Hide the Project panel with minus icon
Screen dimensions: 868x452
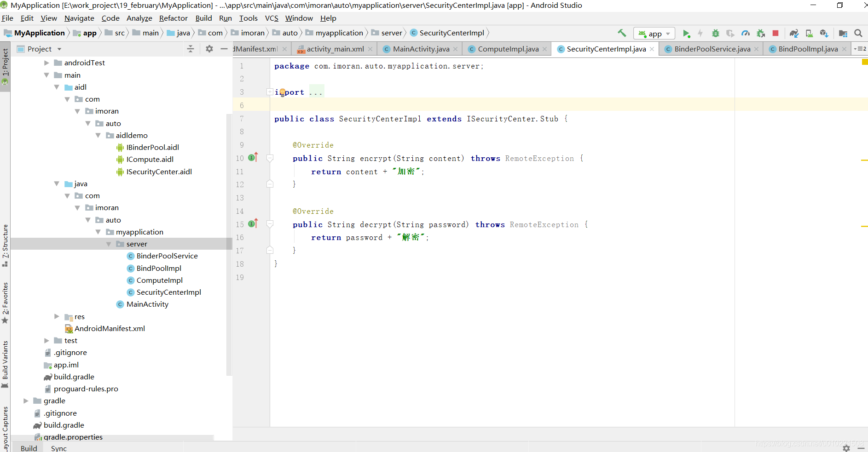click(x=224, y=49)
